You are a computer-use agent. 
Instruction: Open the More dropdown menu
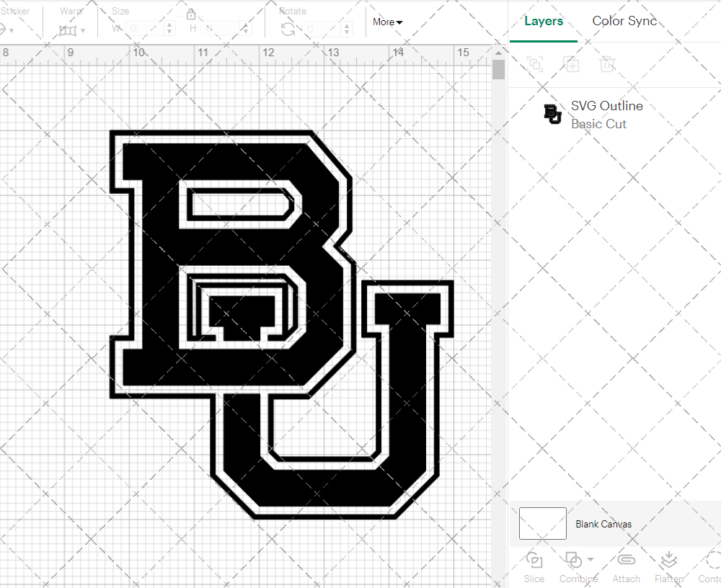pyautogui.click(x=387, y=22)
